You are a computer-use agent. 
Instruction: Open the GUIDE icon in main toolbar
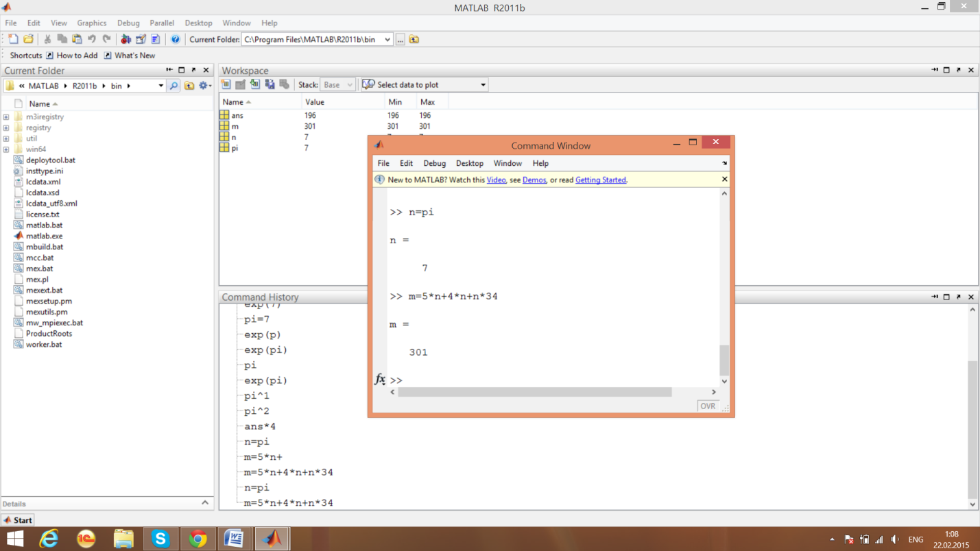point(141,39)
